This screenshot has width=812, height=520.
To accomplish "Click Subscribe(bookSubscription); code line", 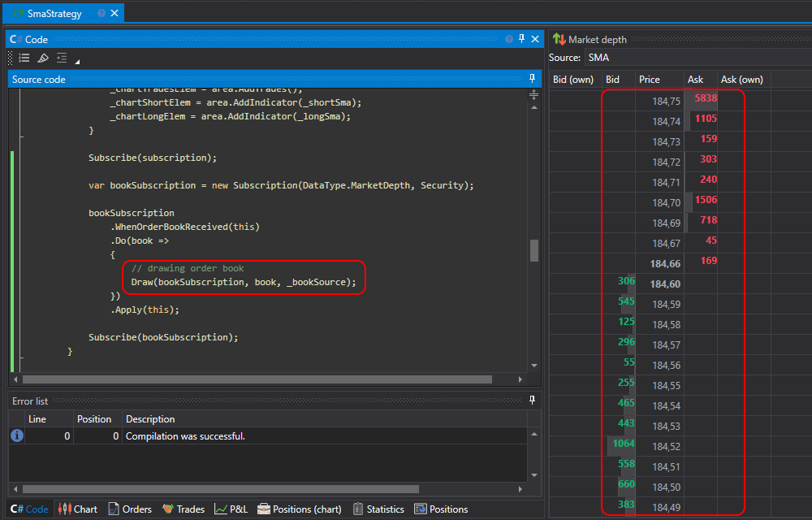I will (164, 336).
